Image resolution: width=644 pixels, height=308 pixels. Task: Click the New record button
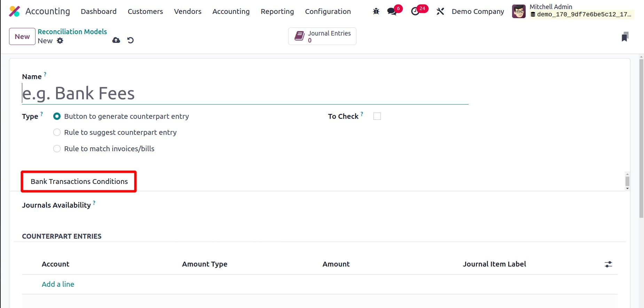click(22, 37)
